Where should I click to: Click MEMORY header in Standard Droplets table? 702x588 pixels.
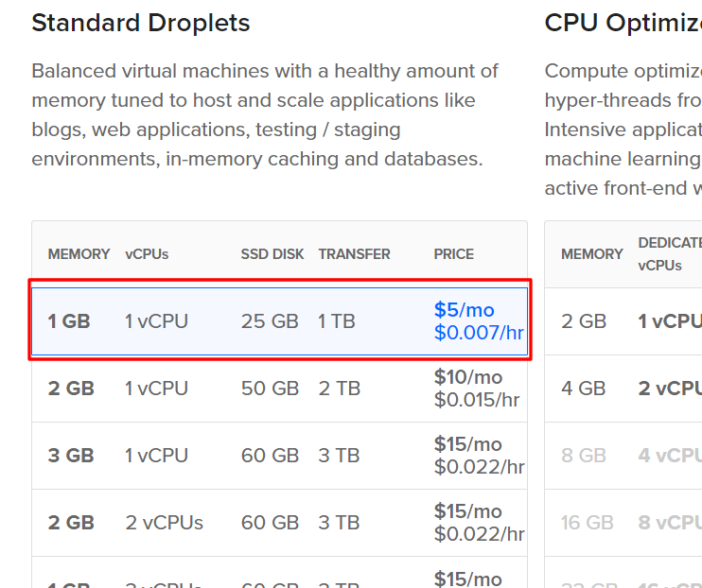pyautogui.click(x=79, y=254)
